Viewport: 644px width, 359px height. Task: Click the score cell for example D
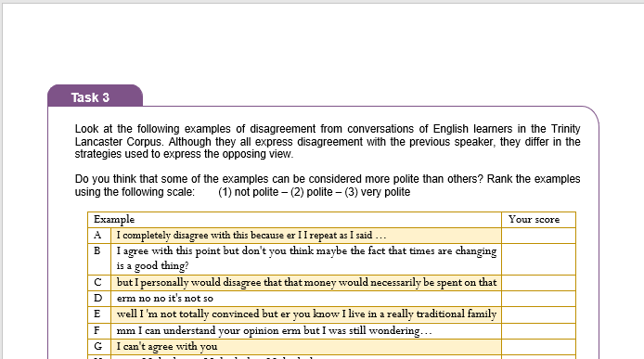point(538,298)
